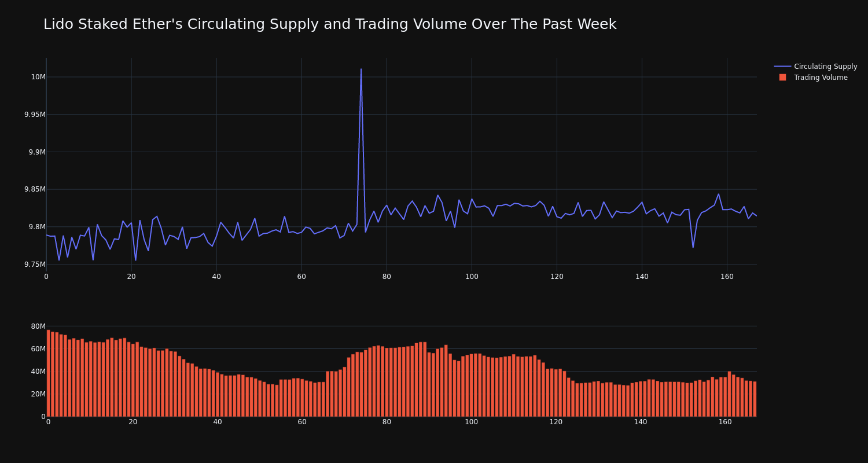Screen dimensions: 868x463
Task: Click the 10M y-axis label
Action: [38, 77]
